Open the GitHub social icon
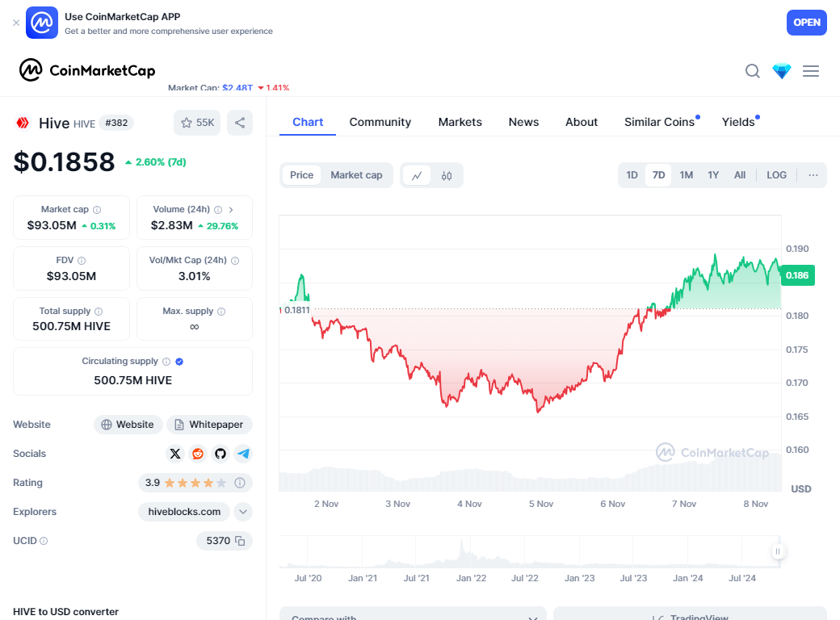The image size is (840, 620). (x=220, y=454)
